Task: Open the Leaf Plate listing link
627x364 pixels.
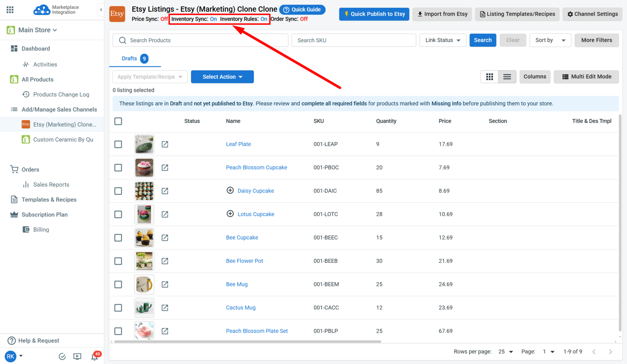Action: [238, 144]
